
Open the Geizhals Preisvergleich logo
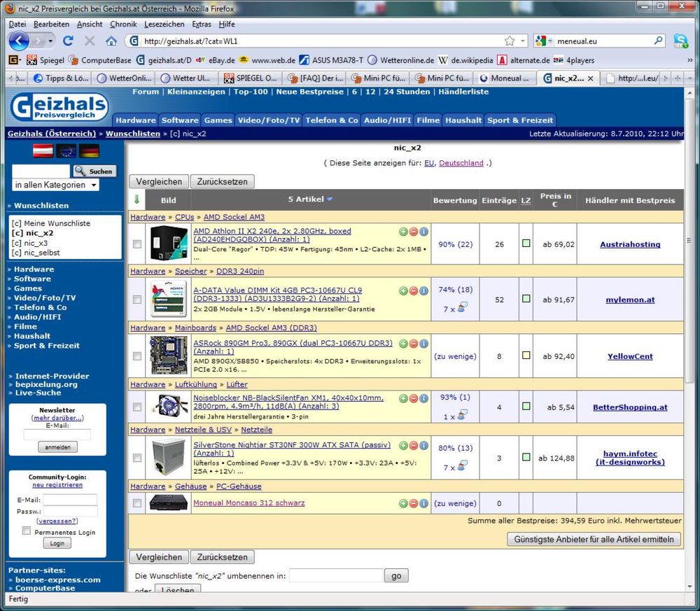[59, 107]
